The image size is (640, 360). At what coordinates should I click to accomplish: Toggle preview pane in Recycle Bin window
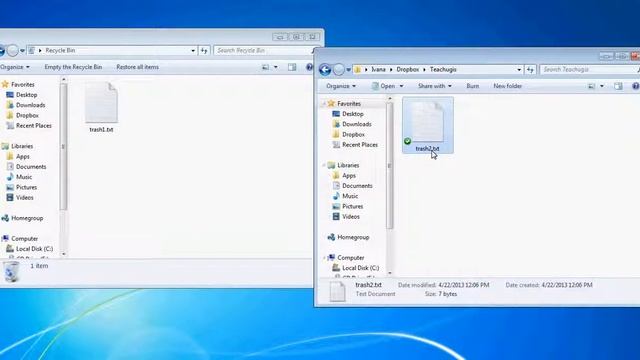tap(292, 67)
